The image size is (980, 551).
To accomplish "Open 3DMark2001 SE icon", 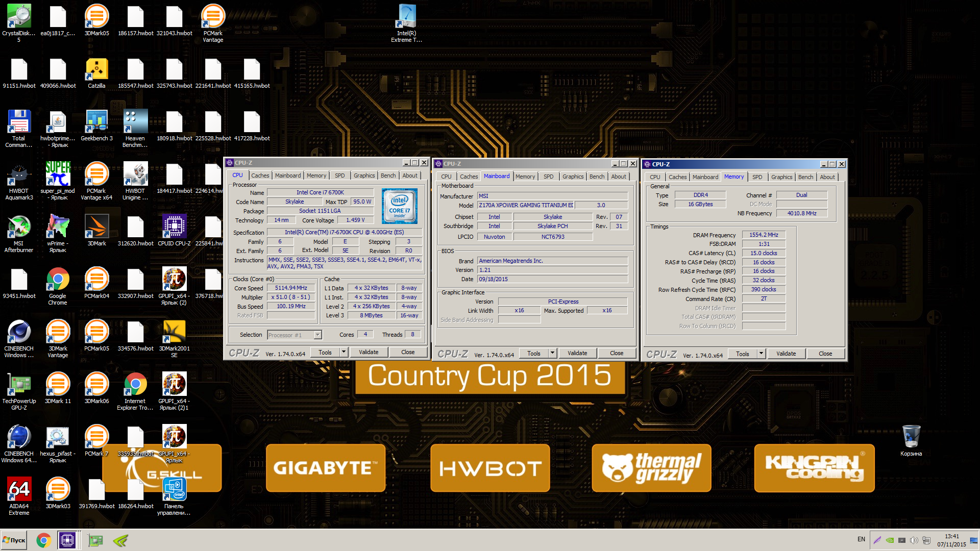I will tap(174, 339).
